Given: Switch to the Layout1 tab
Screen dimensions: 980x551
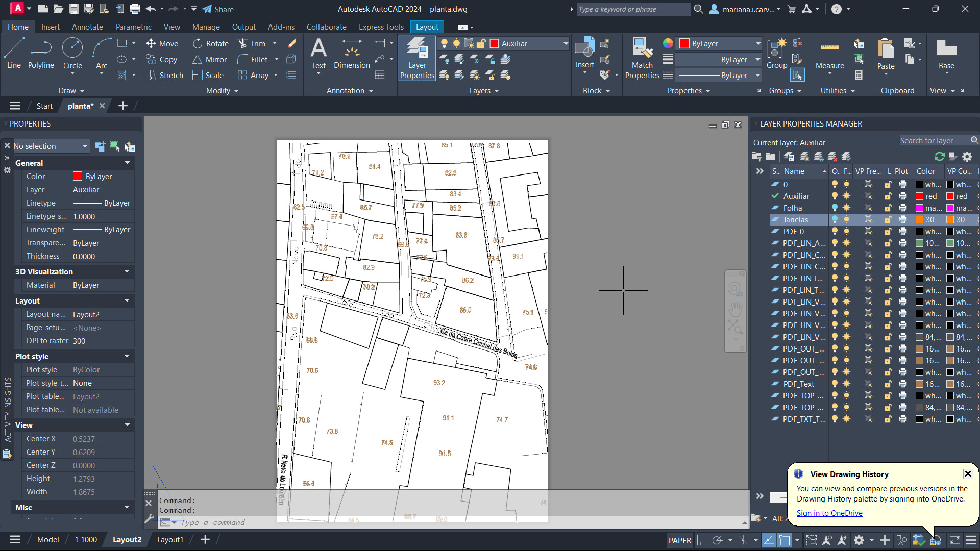Looking at the screenshot, I should click(x=170, y=540).
